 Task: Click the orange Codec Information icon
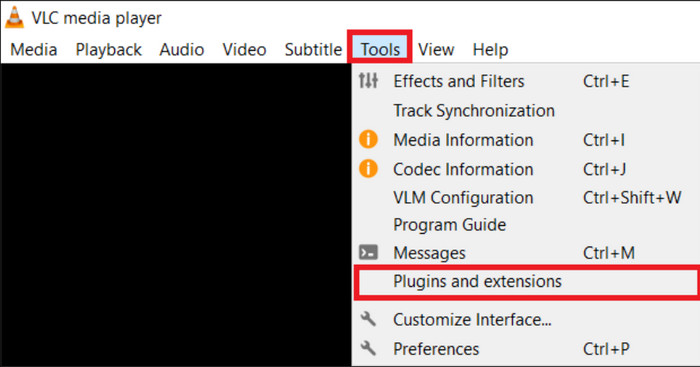368,169
